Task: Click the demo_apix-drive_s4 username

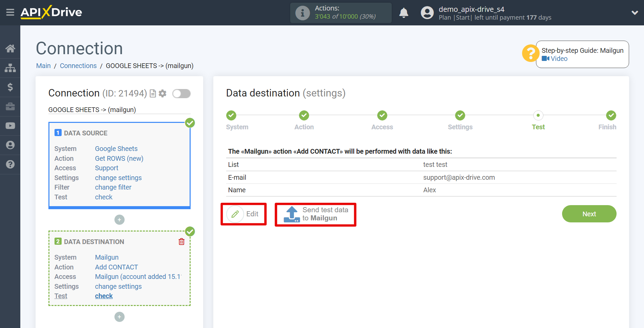Action: tap(471, 9)
